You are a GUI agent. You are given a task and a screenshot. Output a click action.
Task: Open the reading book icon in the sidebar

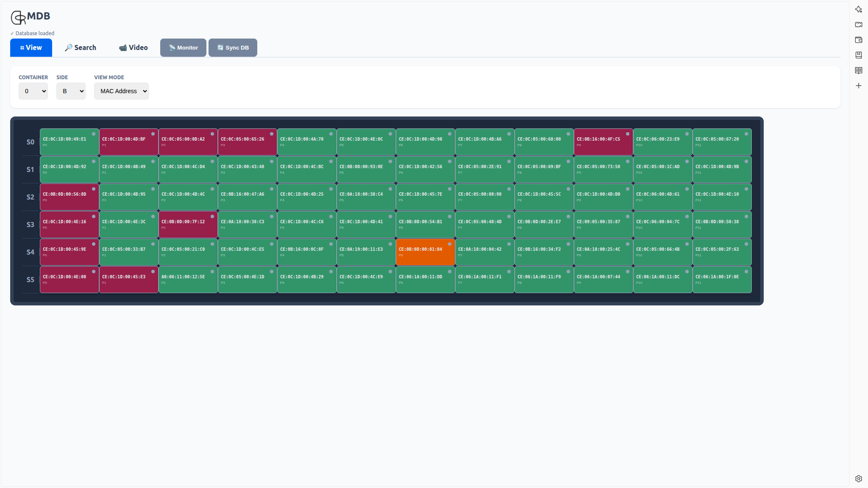pos(859,70)
